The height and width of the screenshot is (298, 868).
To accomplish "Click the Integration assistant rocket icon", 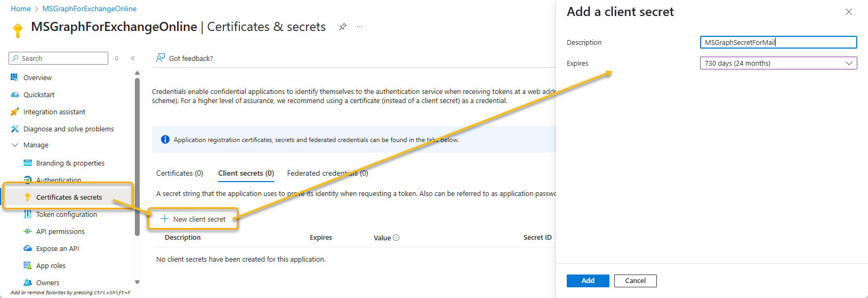I will pos(14,112).
